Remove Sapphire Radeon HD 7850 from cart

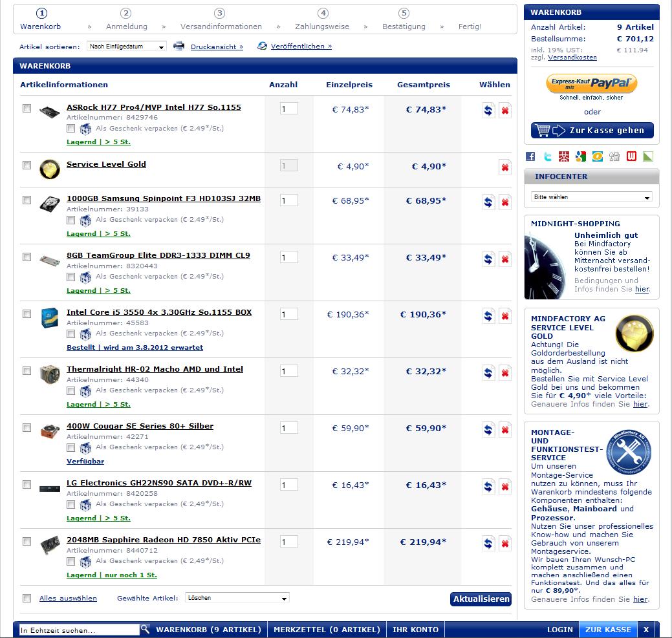(x=505, y=544)
